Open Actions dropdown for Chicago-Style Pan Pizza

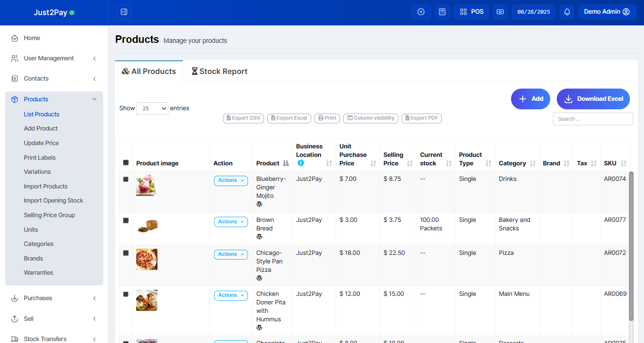231,254
